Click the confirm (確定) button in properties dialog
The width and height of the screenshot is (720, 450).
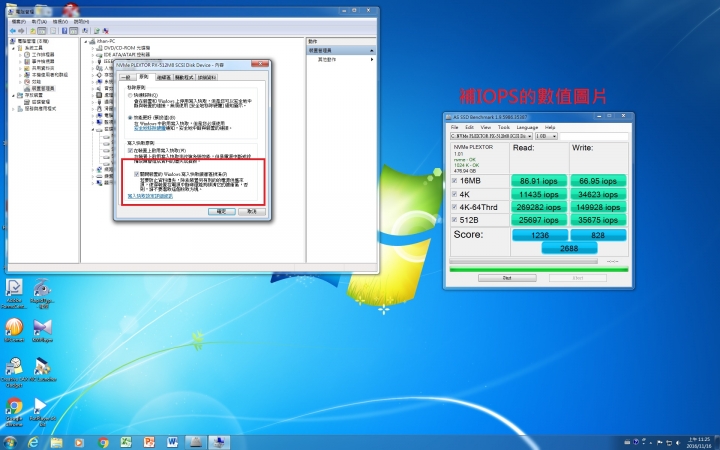tap(219, 211)
